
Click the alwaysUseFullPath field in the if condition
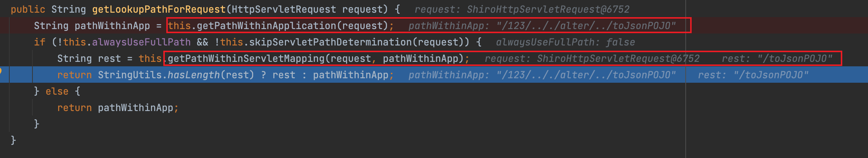(x=141, y=42)
